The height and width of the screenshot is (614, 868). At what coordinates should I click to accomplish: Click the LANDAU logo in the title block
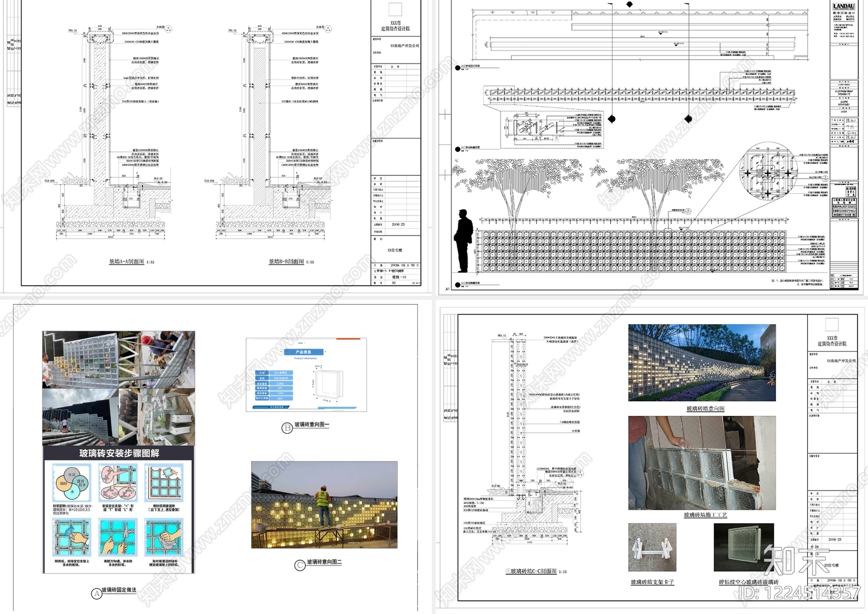point(844,7)
